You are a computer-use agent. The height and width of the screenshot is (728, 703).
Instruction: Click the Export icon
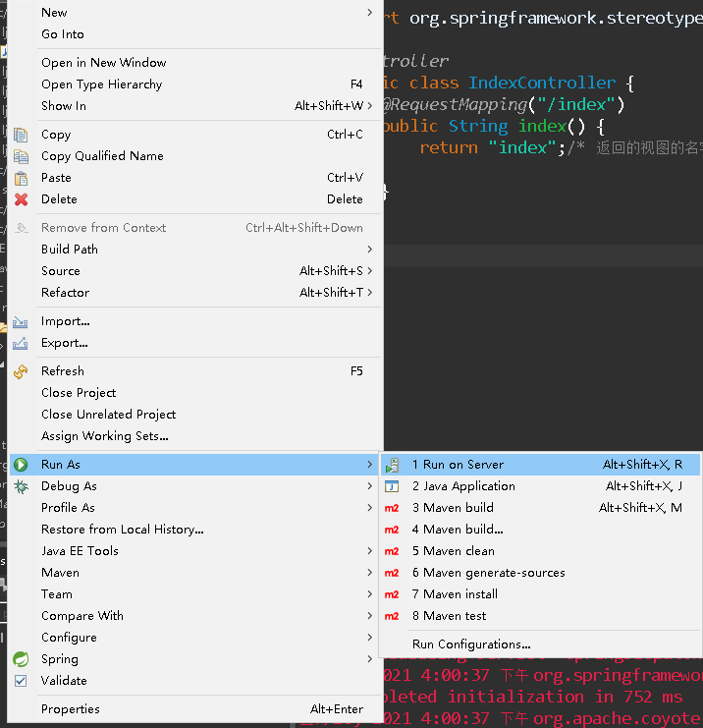pyautogui.click(x=20, y=344)
